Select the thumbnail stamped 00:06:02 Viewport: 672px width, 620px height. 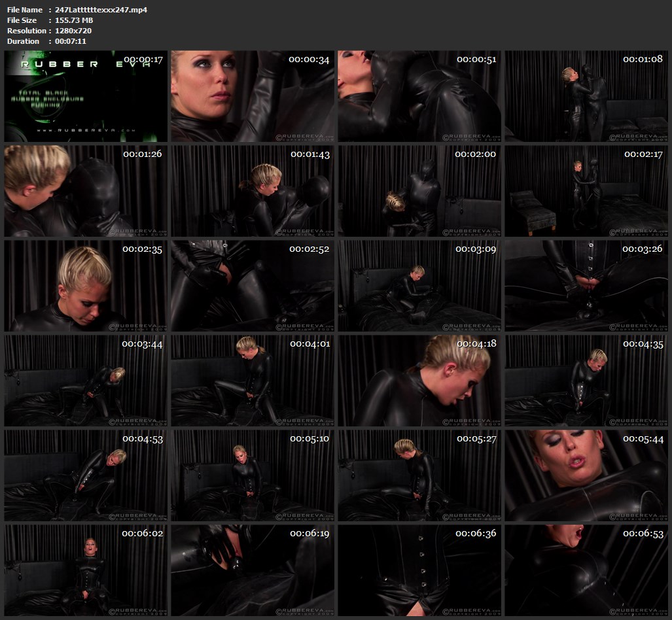coord(86,570)
